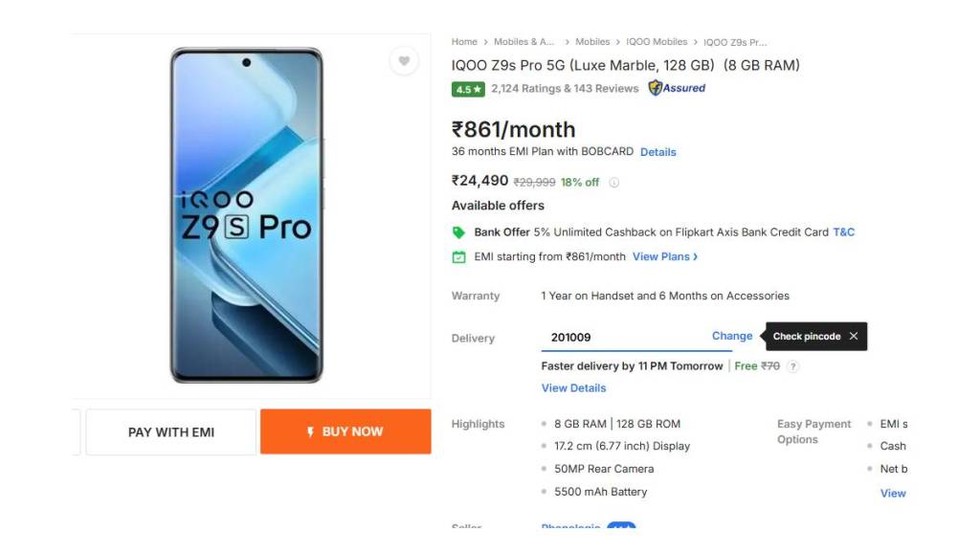980x551 pixels.
Task: Click the green EMI calendar icon
Action: (458, 256)
